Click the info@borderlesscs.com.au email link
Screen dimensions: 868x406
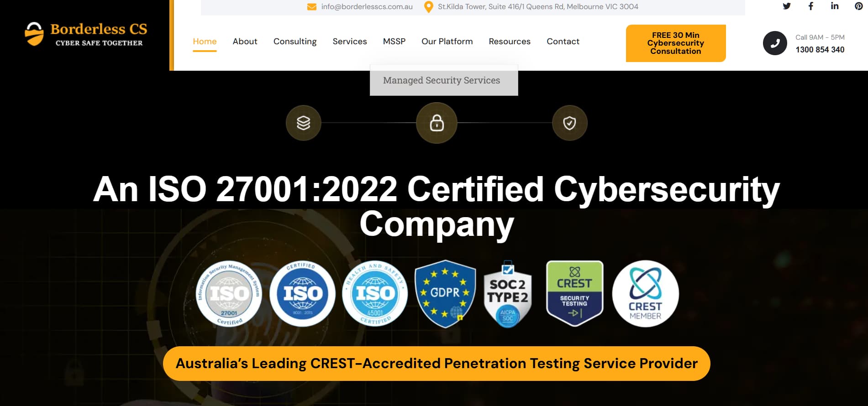click(367, 7)
